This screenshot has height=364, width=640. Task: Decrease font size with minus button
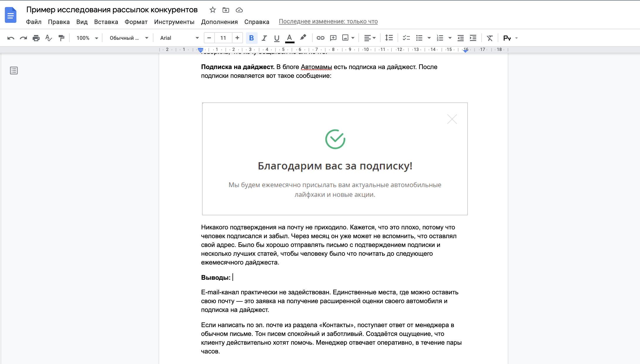tap(209, 38)
